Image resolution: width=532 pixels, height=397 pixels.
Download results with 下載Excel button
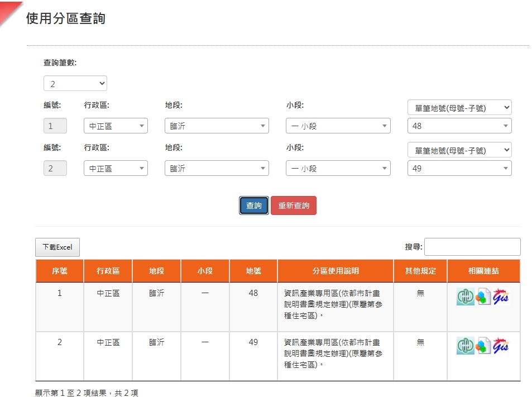pos(57,247)
